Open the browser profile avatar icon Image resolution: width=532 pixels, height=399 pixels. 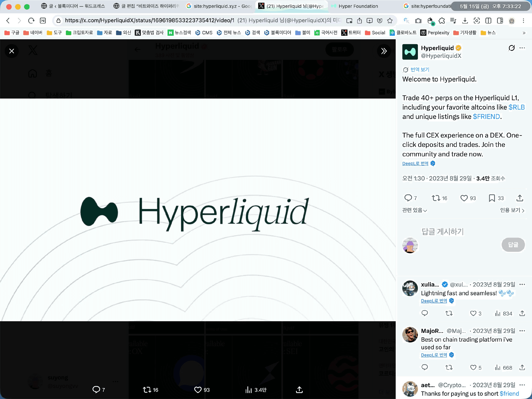coord(512,21)
